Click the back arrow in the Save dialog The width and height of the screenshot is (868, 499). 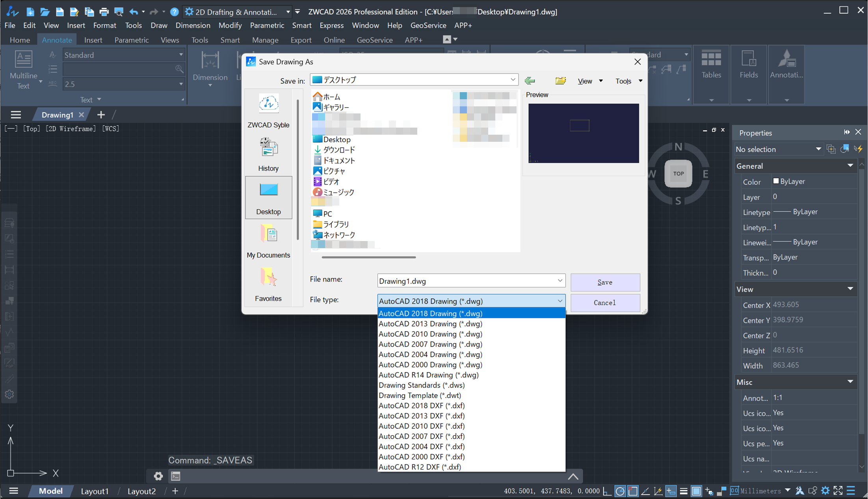tap(530, 80)
